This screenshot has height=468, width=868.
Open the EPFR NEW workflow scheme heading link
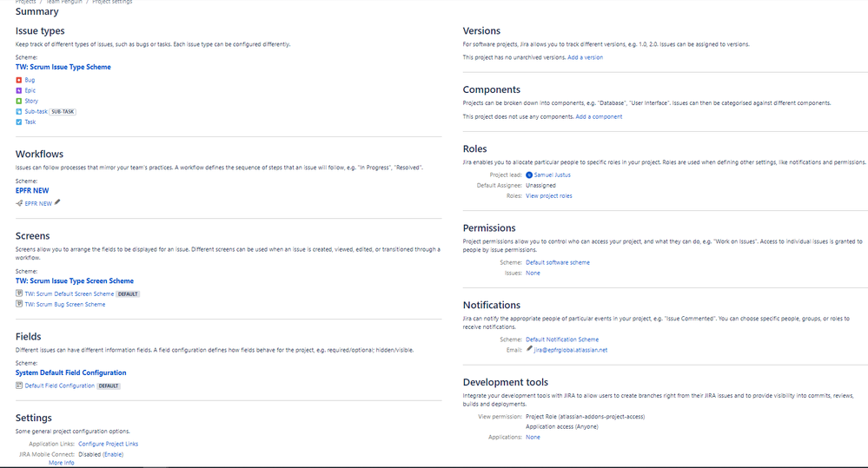(32, 191)
